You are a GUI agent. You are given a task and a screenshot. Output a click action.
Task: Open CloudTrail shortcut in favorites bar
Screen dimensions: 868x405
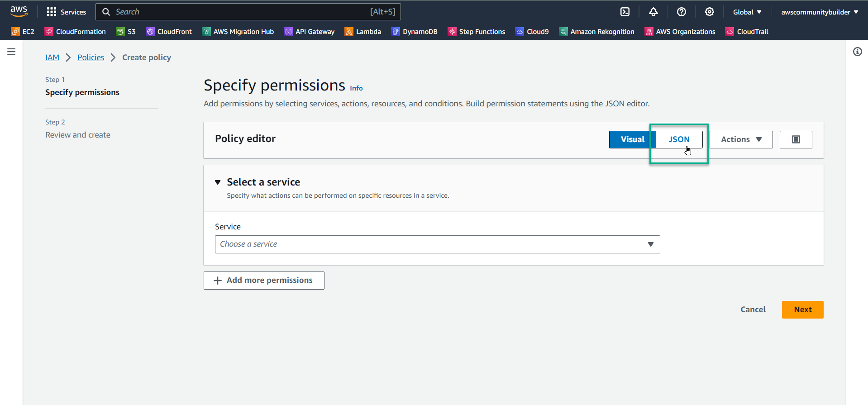747,32
